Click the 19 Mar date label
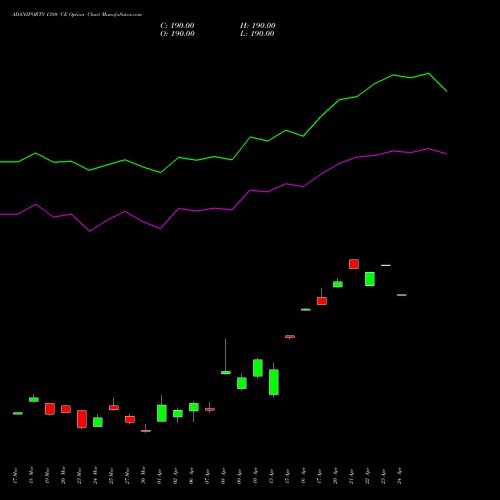Viewport: 500px width, 500px height. point(47,476)
